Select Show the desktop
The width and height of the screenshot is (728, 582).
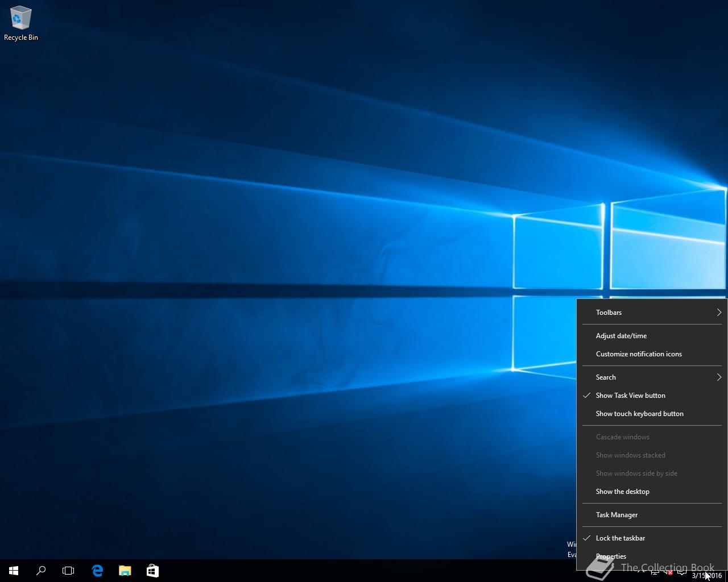652,492
